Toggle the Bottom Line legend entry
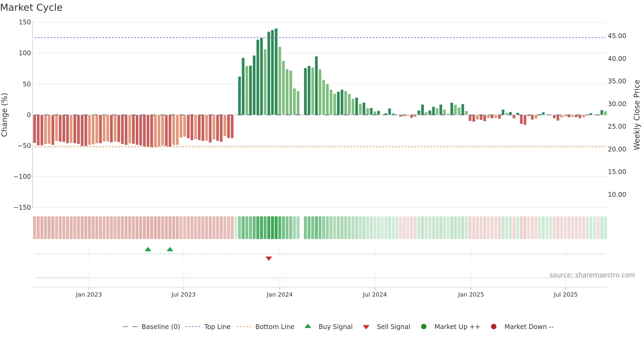The height and width of the screenshot is (362, 644). pos(265,327)
